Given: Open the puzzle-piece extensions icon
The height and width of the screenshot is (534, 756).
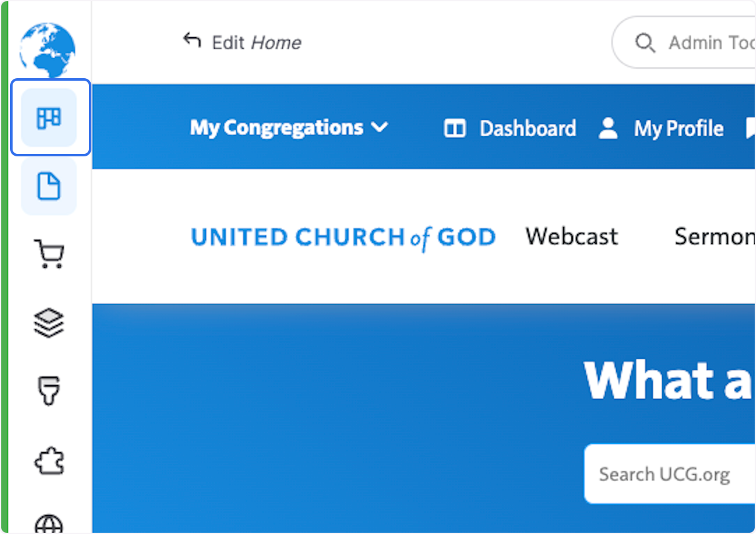Looking at the screenshot, I should pyautogui.click(x=49, y=461).
